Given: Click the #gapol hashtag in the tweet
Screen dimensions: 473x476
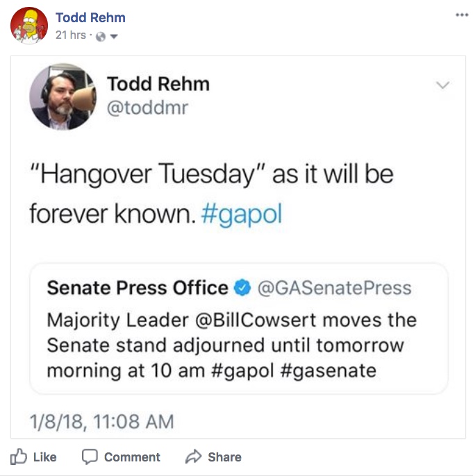Looking at the screenshot, I should coord(242,214).
